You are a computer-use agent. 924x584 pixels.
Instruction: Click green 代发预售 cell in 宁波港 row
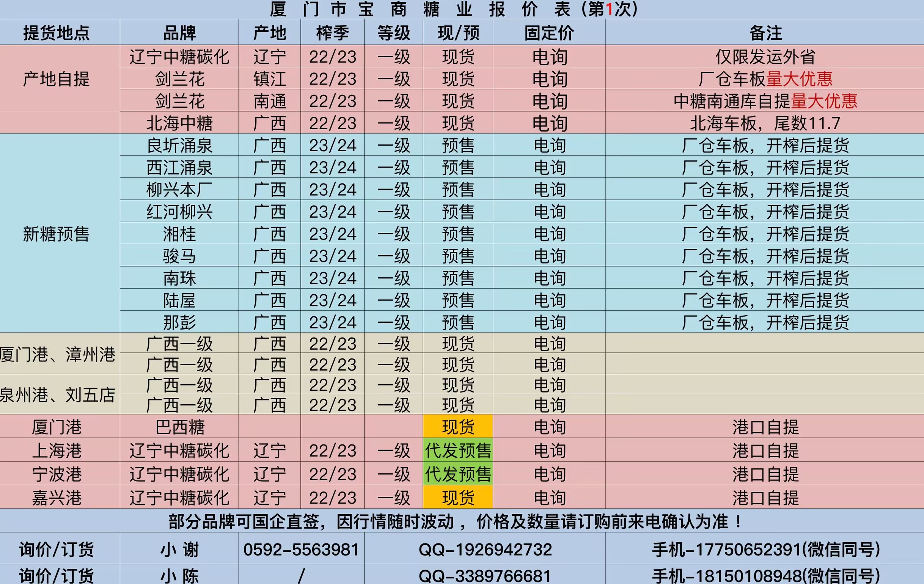458,474
